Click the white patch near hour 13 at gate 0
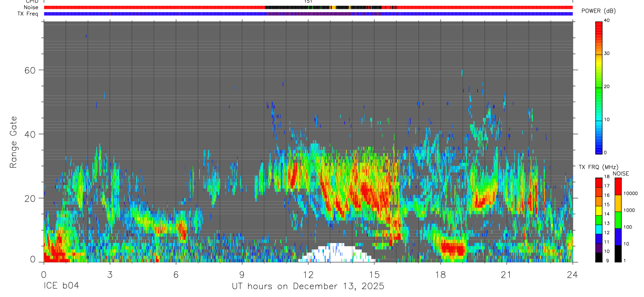The width and height of the screenshot is (644, 297). [336, 253]
